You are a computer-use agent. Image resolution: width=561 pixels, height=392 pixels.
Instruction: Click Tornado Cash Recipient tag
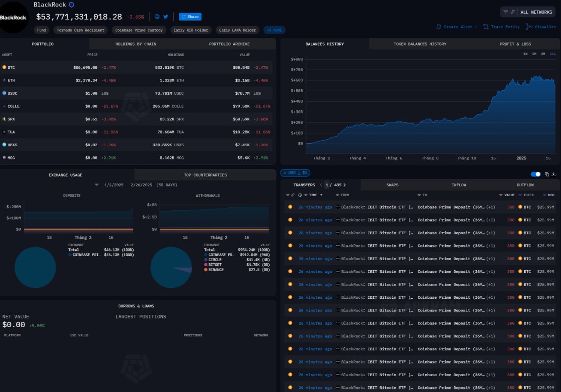pos(81,30)
